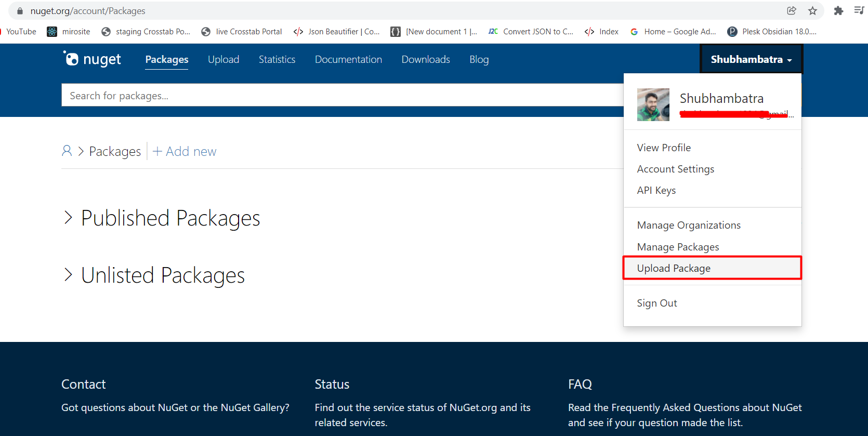Open the Downloads nav tab
Image resolution: width=868 pixels, height=436 pixels.
[426, 59]
